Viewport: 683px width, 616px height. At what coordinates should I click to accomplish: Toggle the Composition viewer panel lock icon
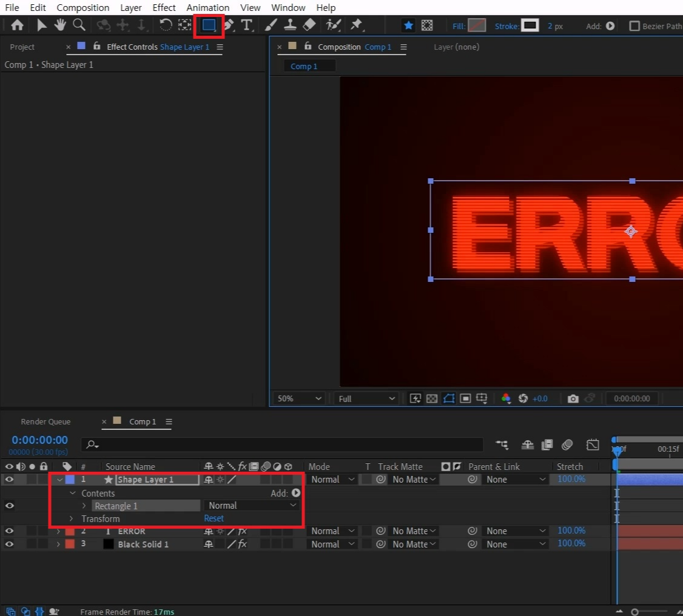pyautogui.click(x=308, y=46)
